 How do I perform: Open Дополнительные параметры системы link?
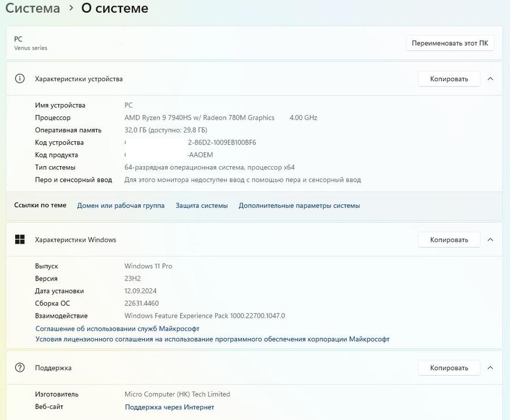point(299,205)
